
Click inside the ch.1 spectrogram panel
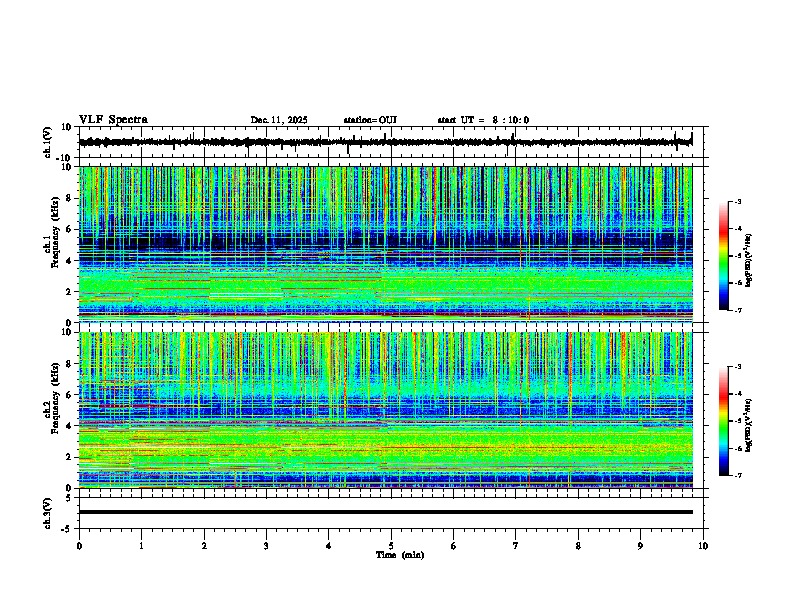(x=385, y=244)
